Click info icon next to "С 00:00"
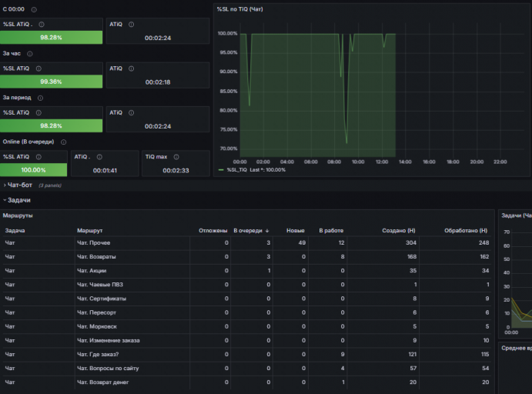This screenshot has width=532, height=394. [x=34, y=9]
